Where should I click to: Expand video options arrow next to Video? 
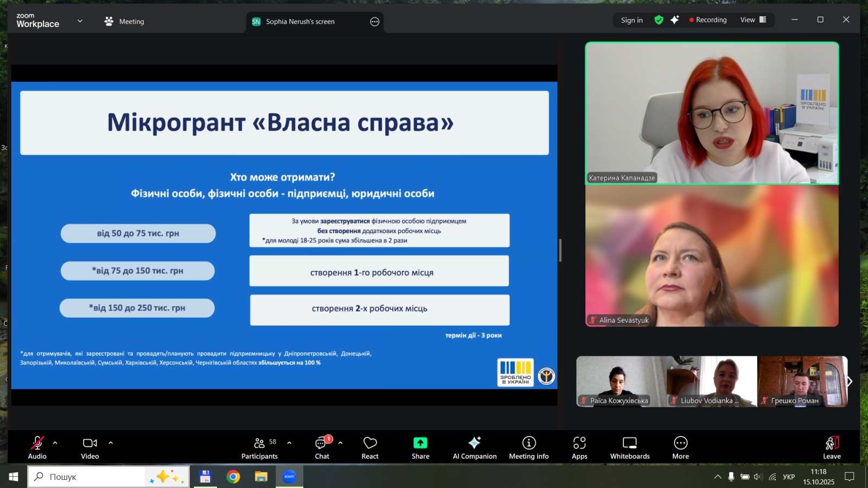pos(111,442)
